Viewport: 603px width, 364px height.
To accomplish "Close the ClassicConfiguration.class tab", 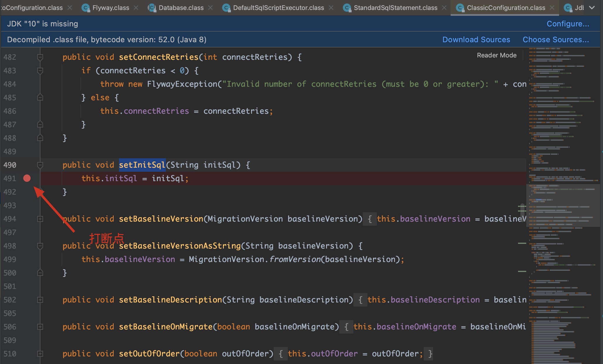I will (552, 8).
